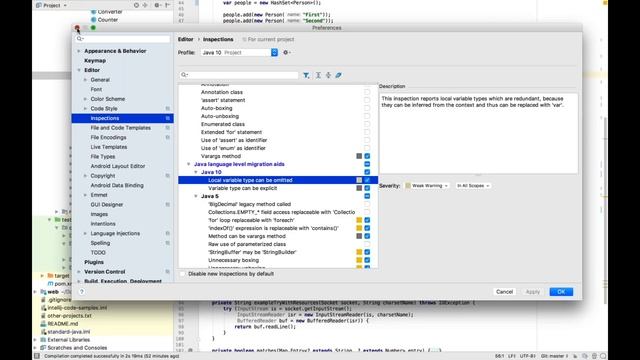The image size is (640, 360).
Task: Click severity color swatch for Unnecessary boxing
Action: [x=359, y=260]
